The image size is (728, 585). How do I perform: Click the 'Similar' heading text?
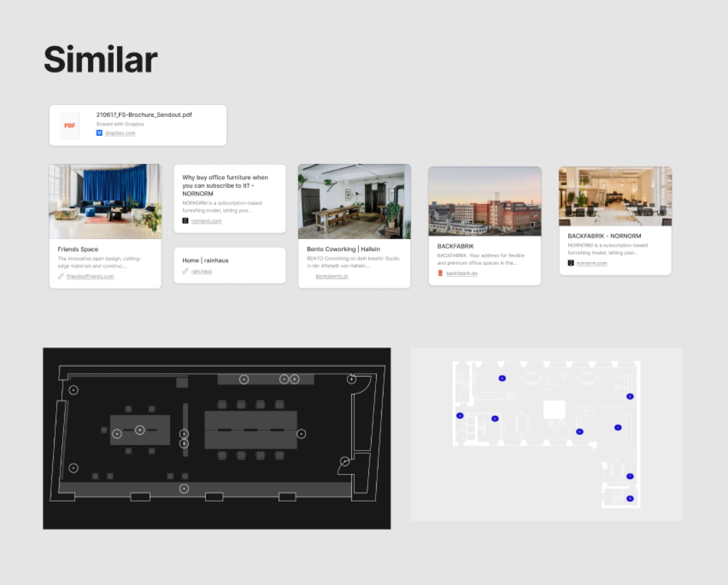101,59
